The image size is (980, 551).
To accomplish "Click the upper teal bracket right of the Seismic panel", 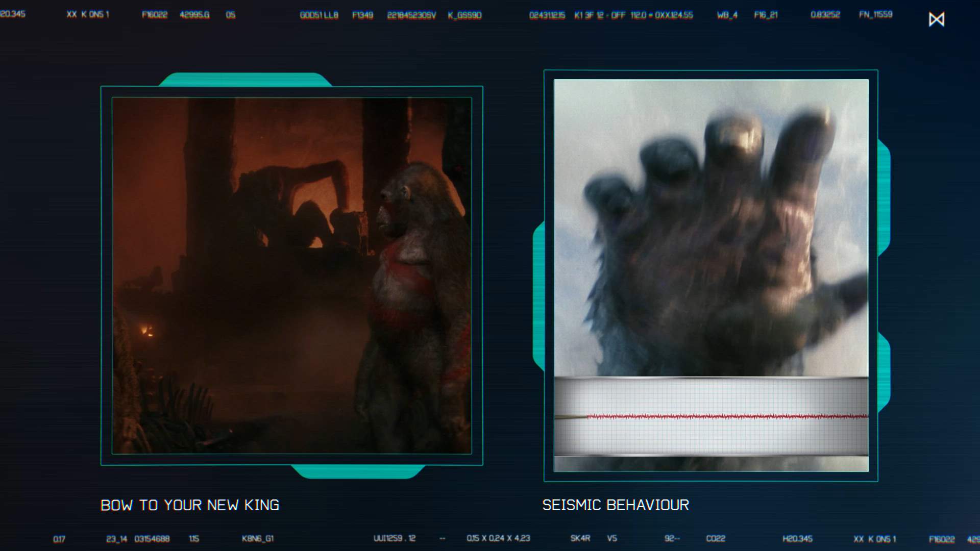I will click(884, 198).
